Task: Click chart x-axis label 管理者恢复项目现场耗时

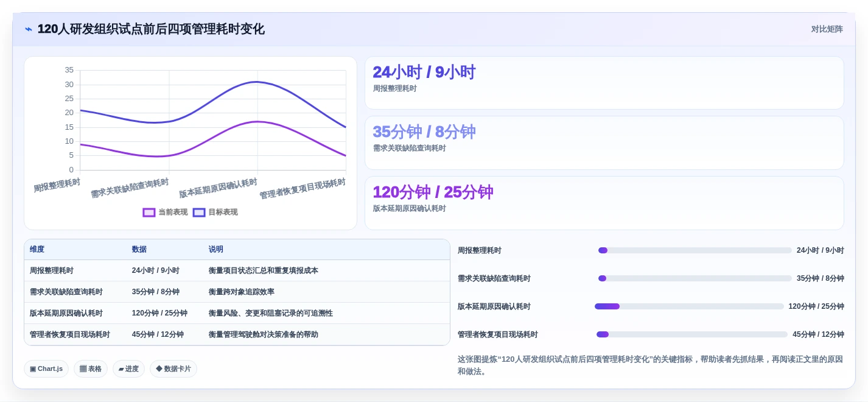Action: pos(303,189)
